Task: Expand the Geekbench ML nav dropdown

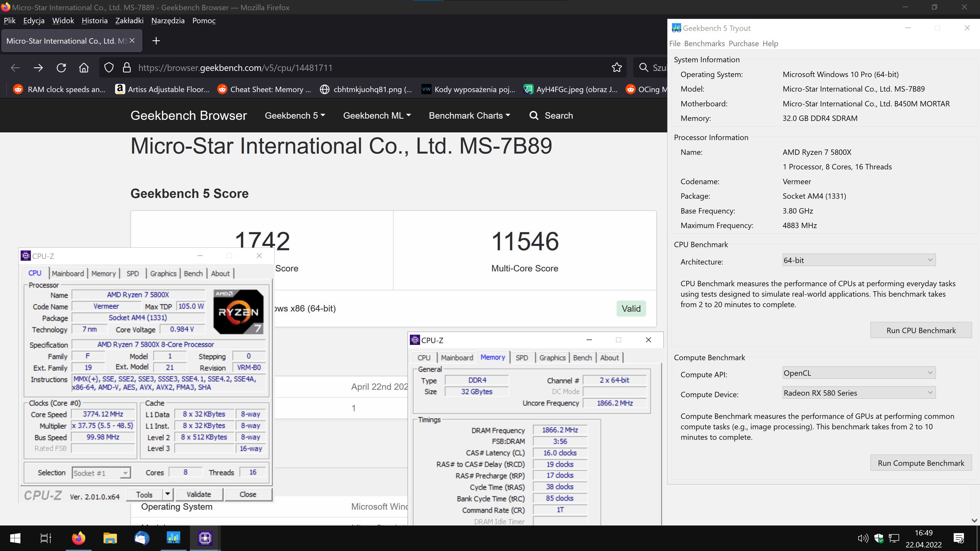Action: [x=377, y=116]
